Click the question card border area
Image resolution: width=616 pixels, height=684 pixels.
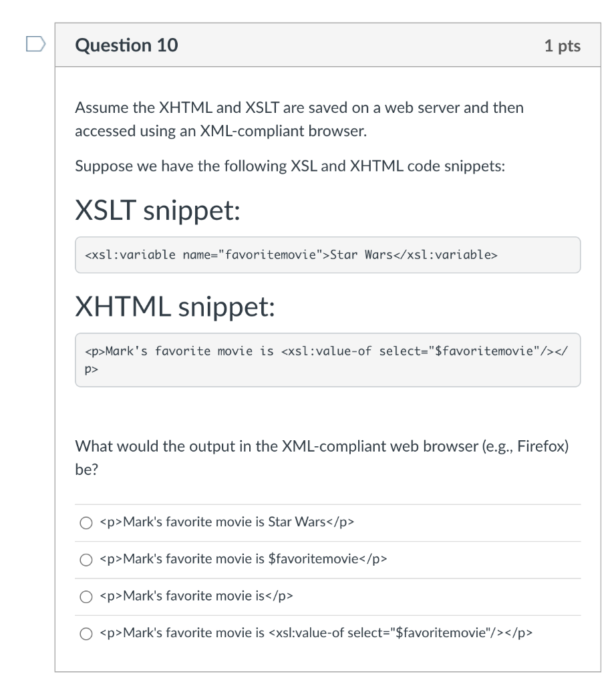[x=57, y=334]
